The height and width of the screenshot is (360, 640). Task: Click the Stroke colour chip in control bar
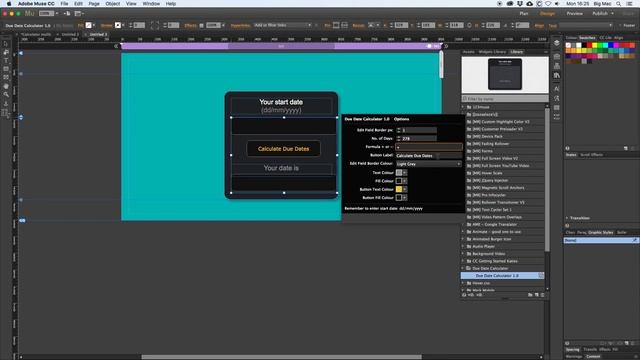[x=118, y=25]
